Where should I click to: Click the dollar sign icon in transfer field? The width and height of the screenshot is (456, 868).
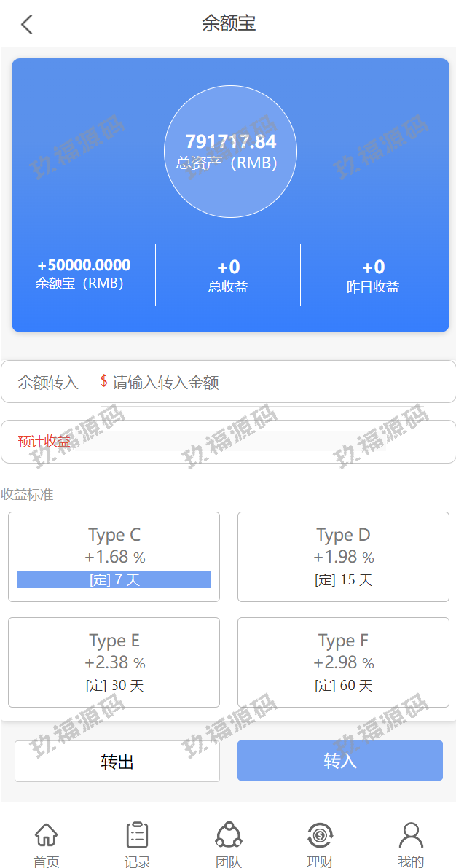click(x=104, y=381)
